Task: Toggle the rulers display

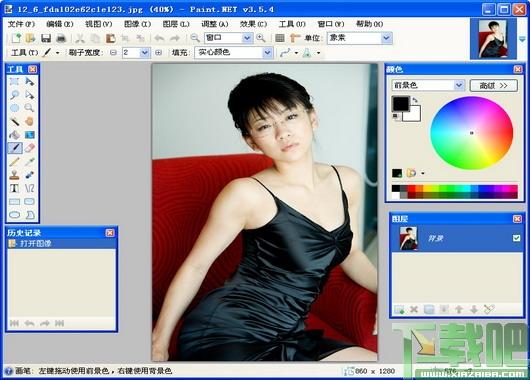Action: click(x=295, y=38)
